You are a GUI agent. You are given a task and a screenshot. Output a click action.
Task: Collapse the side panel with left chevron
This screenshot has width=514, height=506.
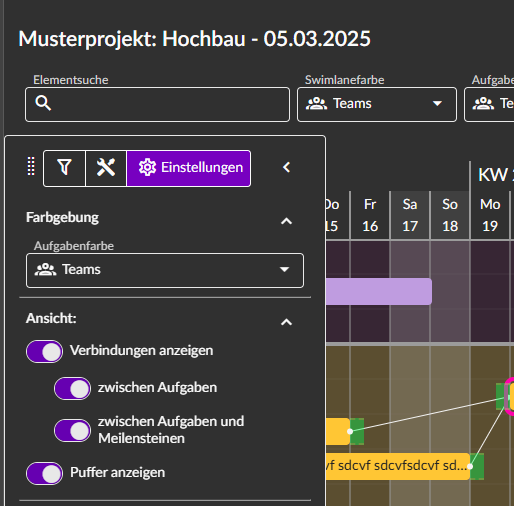coord(286,167)
